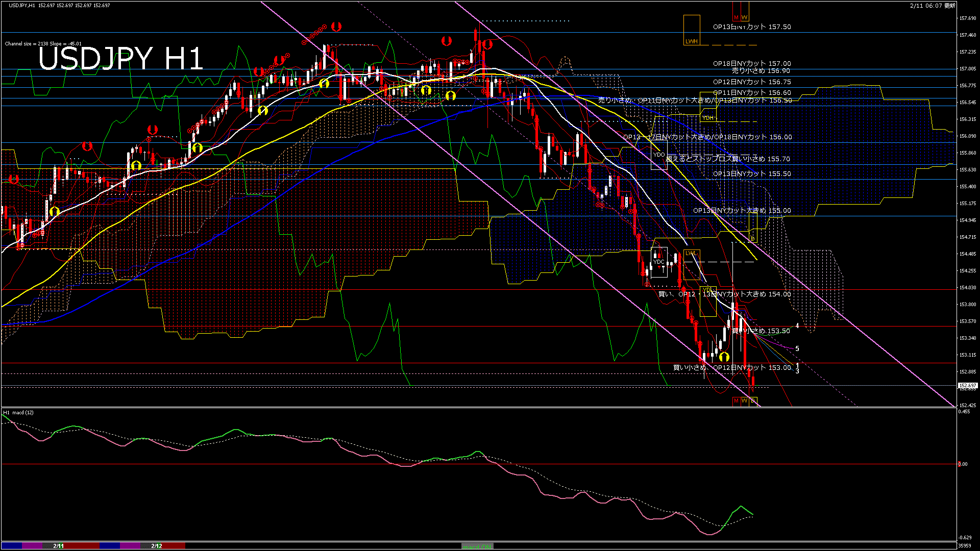Click the rightmost yellow up-arrow signal marker
Image resolution: width=980 pixels, height=551 pixels.
[724, 357]
